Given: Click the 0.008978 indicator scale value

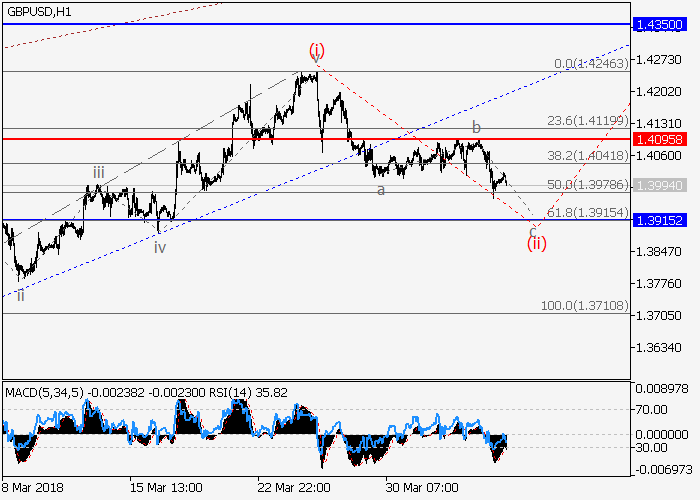Looking at the screenshot, I should click(x=662, y=389).
